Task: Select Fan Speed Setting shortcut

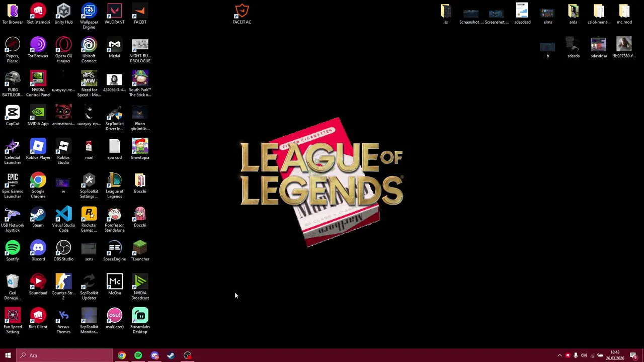Action: pyautogui.click(x=13, y=321)
